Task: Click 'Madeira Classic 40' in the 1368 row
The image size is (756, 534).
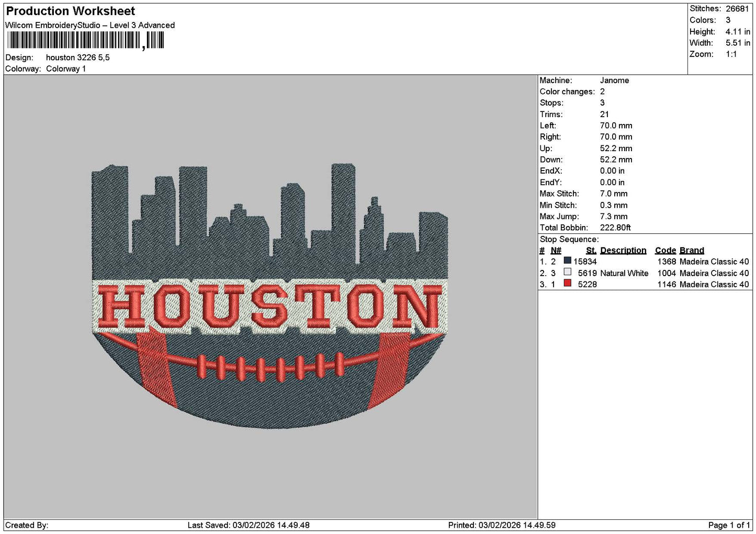Action: coord(714,262)
